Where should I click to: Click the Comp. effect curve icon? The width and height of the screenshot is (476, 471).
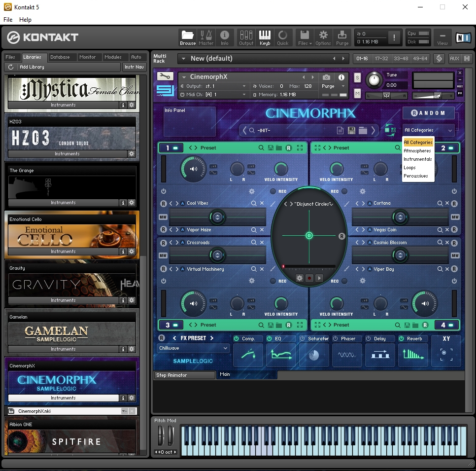point(248,355)
